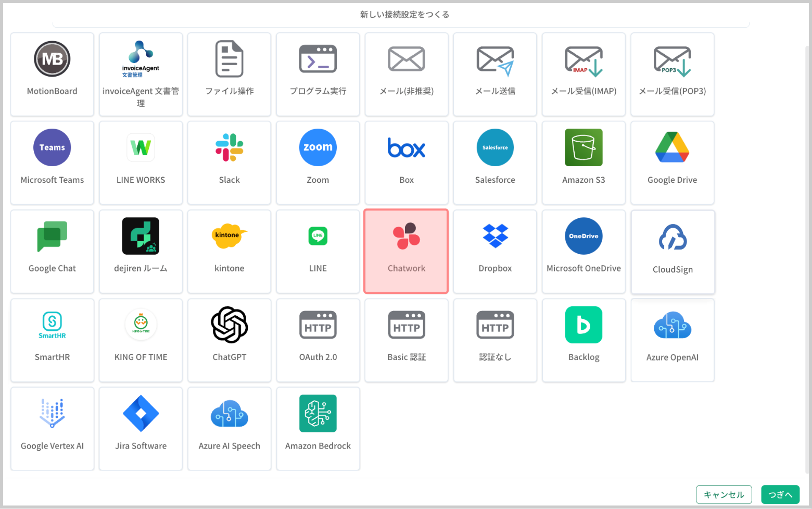Pick the プログラム実行 terminal icon
This screenshot has width=812, height=509.
tap(318, 59)
